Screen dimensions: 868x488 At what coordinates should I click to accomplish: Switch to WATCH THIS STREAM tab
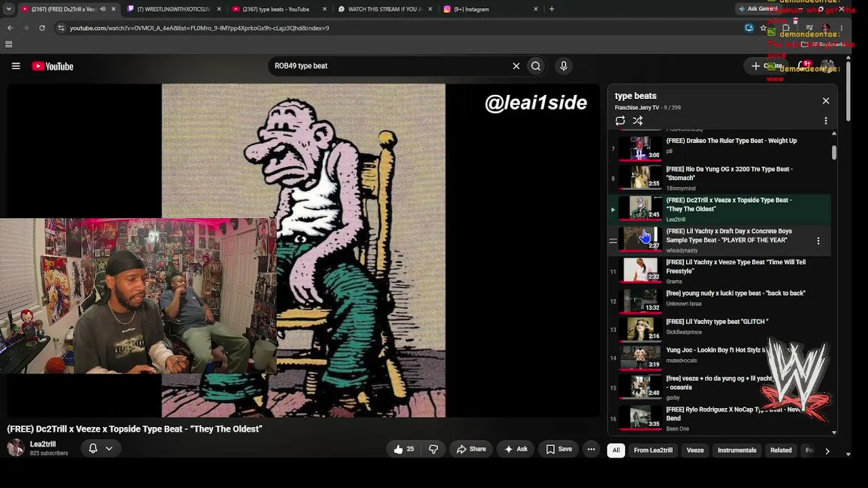click(x=384, y=9)
